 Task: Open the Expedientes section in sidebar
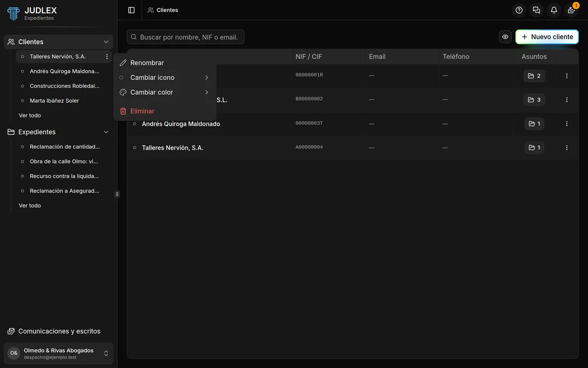(x=58, y=132)
